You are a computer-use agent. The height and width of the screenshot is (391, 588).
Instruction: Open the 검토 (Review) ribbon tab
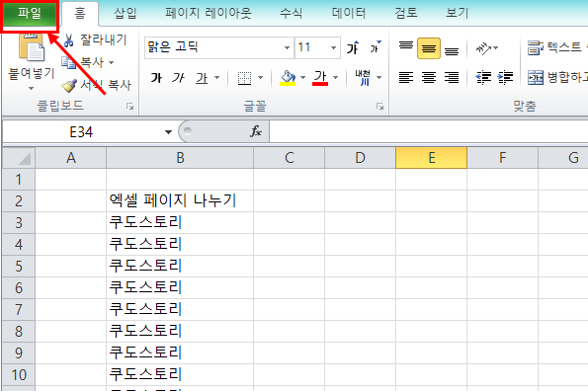406,14
